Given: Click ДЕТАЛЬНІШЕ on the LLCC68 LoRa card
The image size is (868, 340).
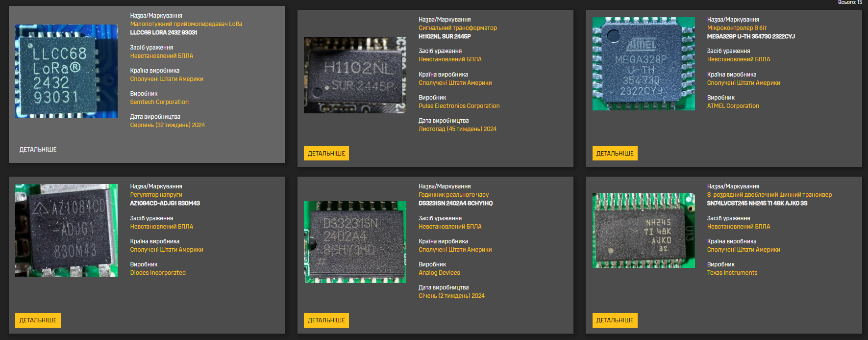Looking at the screenshot, I should (x=38, y=150).
